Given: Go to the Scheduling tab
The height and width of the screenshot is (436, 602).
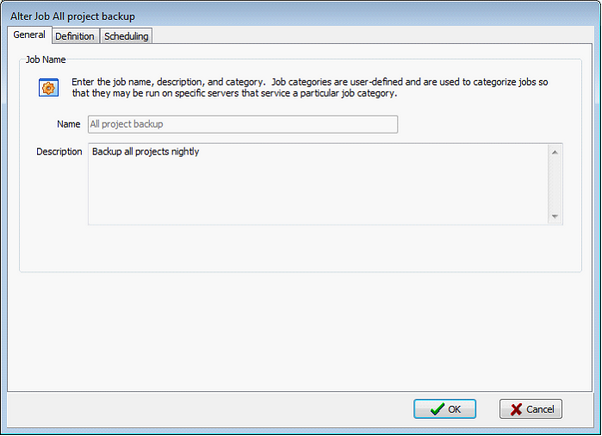Looking at the screenshot, I should tap(126, 36).
